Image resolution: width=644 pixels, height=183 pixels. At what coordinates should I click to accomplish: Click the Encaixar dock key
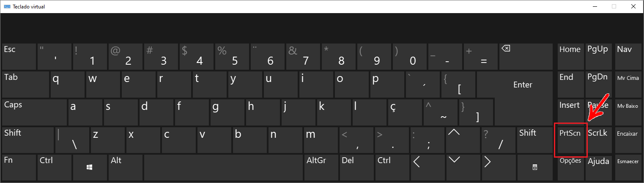click(627, 140)
